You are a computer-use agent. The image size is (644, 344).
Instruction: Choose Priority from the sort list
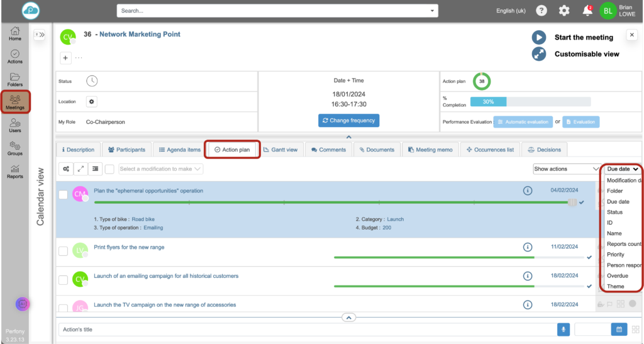pyautogui.click(x=616, y=255)
